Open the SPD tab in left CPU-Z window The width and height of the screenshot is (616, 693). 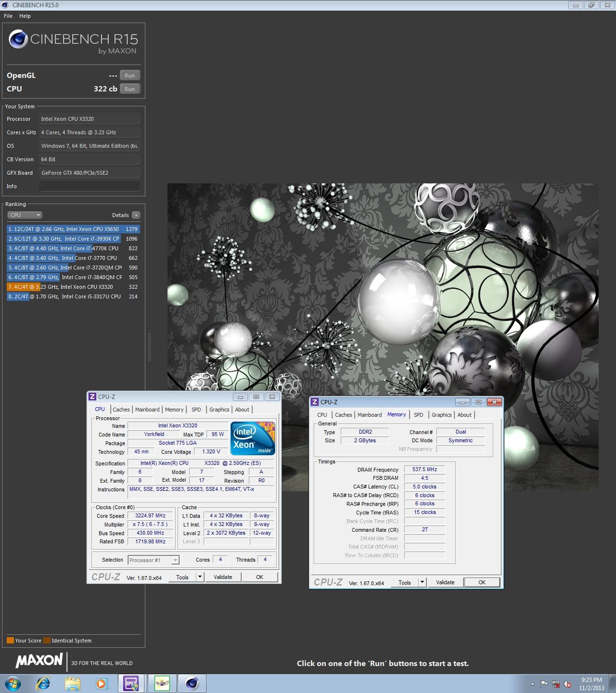(196, 410)
